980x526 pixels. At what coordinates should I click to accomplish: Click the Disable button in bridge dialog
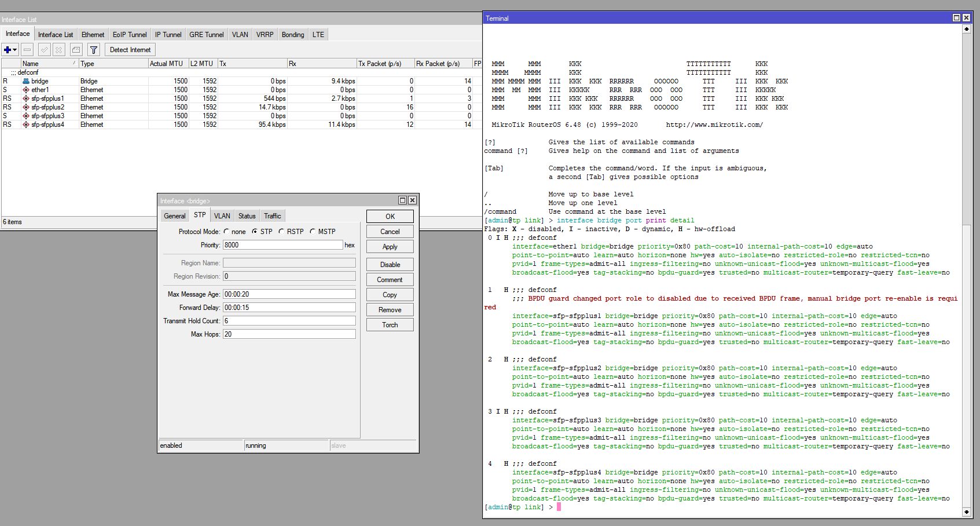[390, 265]
